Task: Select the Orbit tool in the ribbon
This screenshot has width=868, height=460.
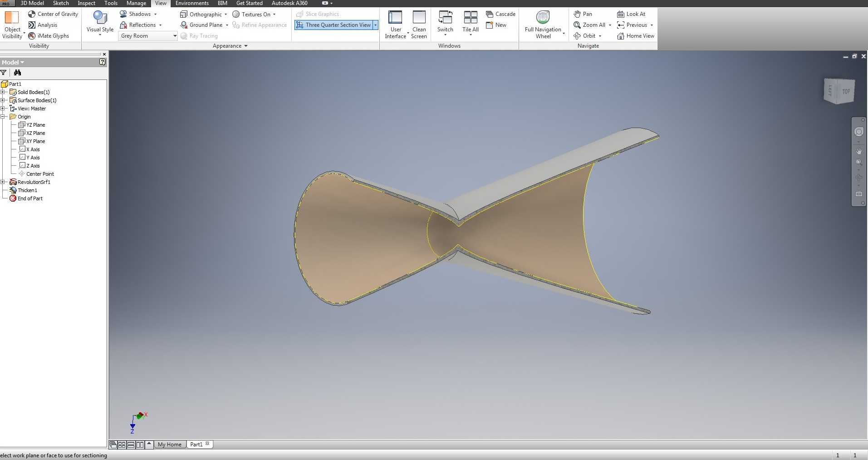Action: coord(584,36)
